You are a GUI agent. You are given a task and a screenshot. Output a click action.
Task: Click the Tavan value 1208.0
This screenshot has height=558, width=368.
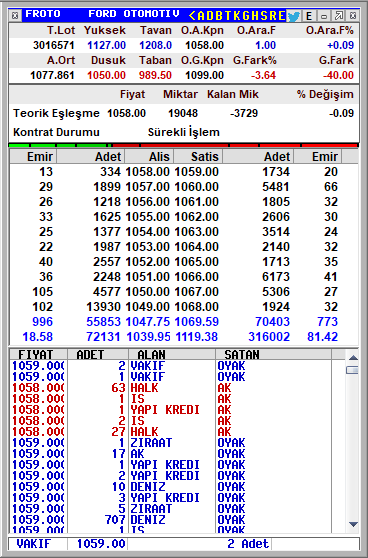coord(156,45)
